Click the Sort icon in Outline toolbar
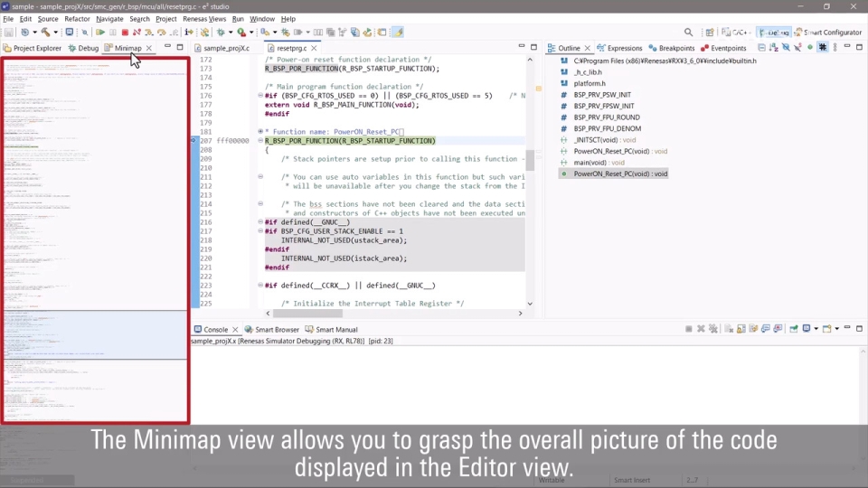Viewport: 868px width, 488px height. click(x=774, y=48)
